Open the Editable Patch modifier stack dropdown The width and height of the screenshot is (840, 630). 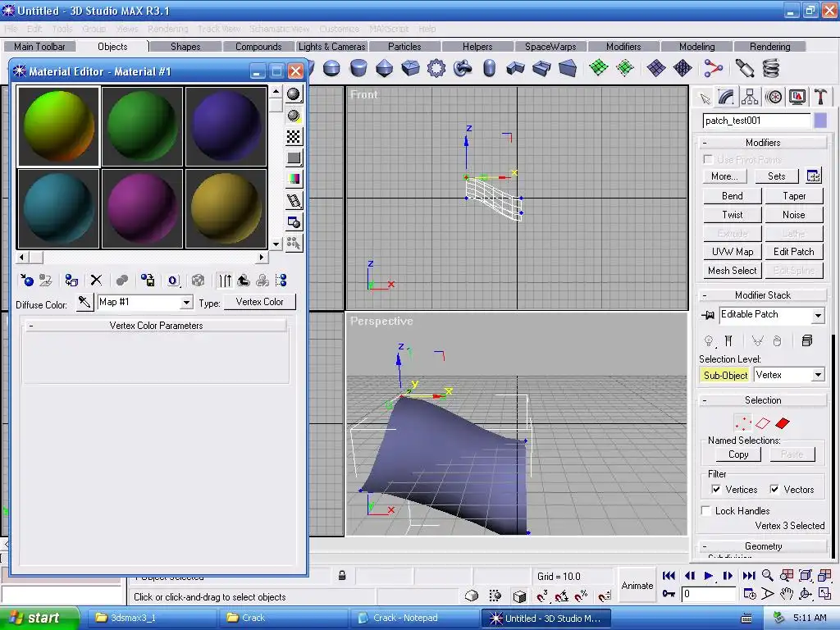818,316
